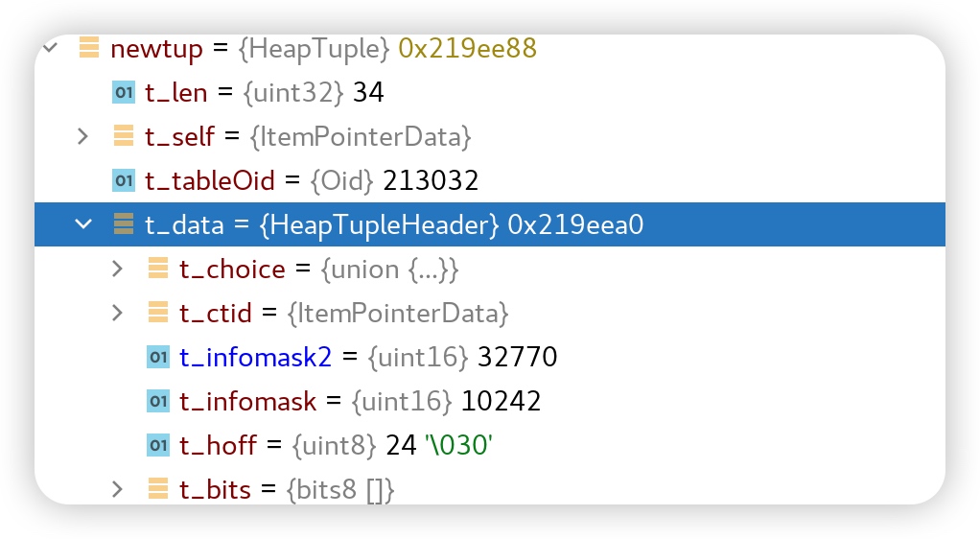Collapse the t_data node

(x=84, y=224)
